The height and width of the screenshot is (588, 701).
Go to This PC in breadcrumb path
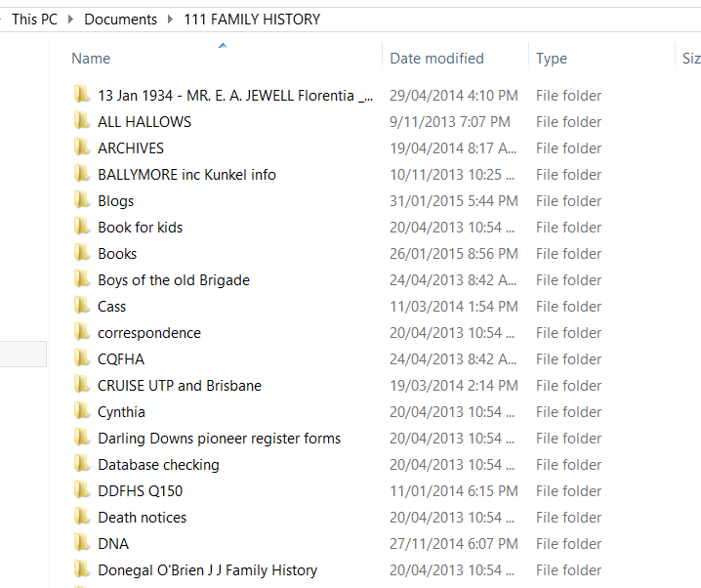tap(34, 20)
